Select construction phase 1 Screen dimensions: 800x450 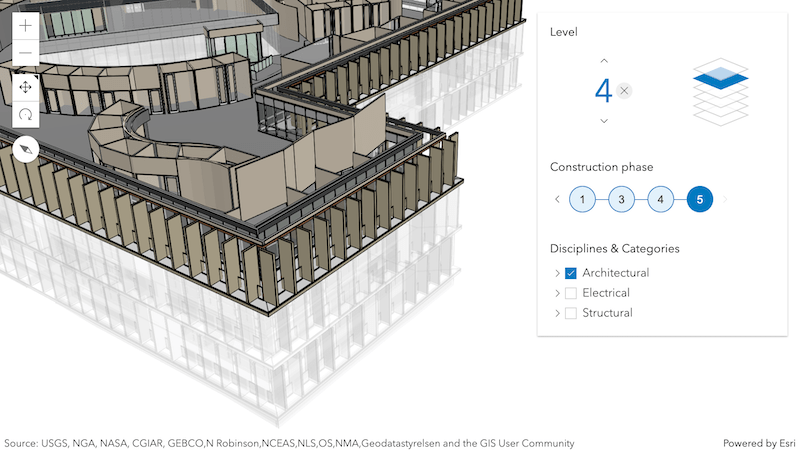[x=582, y=199]
